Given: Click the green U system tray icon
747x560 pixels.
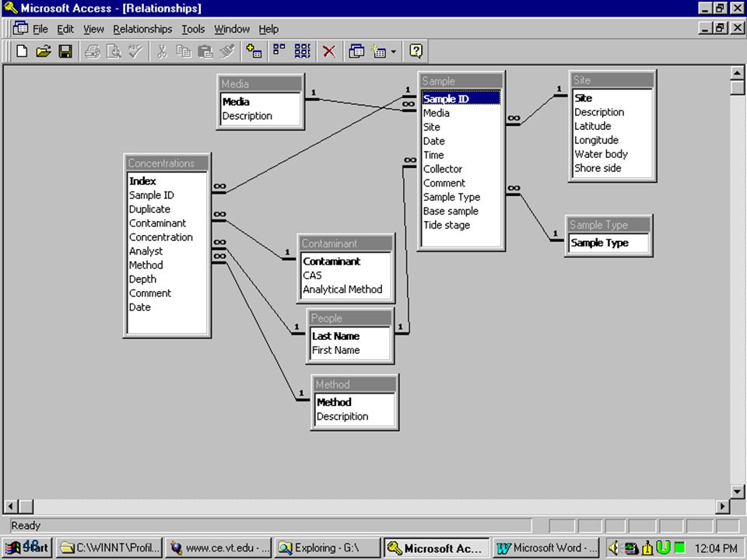Looking at the screenshot, I should (663, 548).
